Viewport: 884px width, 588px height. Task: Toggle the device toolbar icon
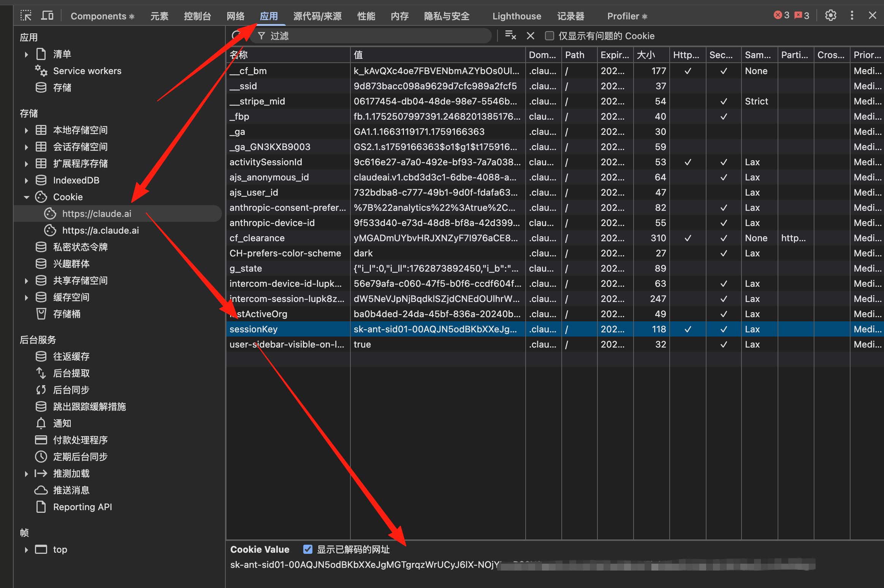47,16
